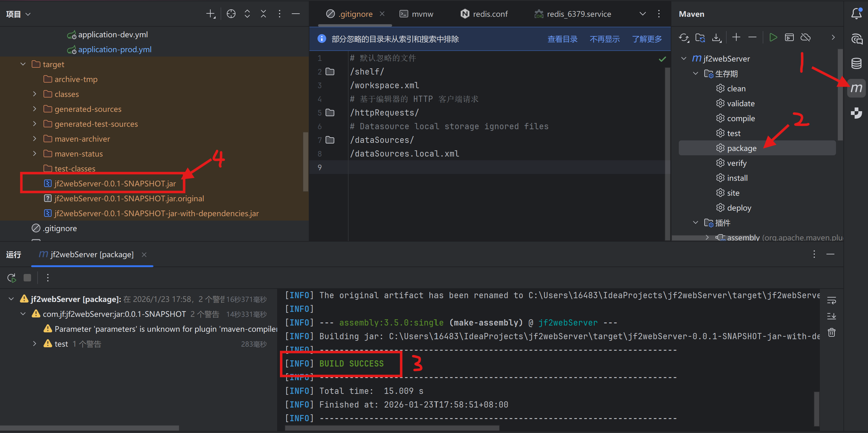
Task: Collapse the 生存期 lifecycle node
Action: point(695,73)
